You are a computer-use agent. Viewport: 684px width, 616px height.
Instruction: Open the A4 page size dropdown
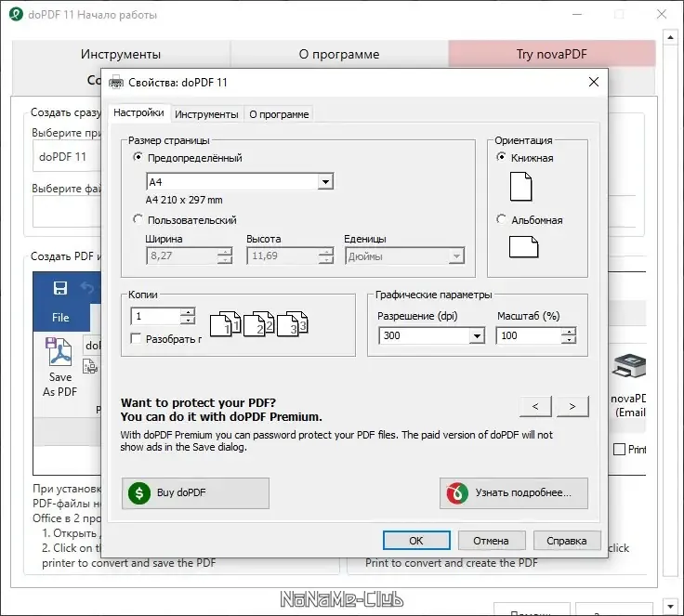325,182
